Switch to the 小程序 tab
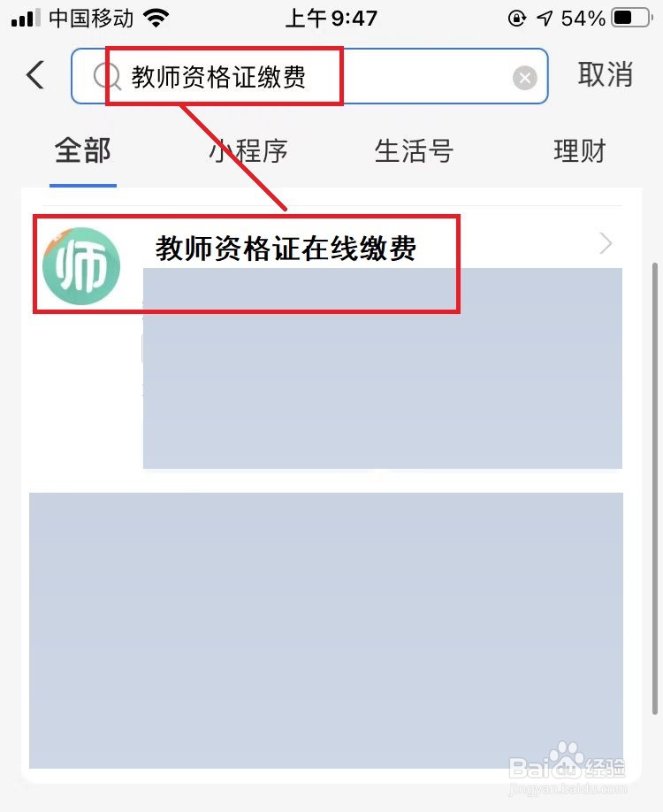The height and width of the screenshot is (812, 663). point(248,151)
